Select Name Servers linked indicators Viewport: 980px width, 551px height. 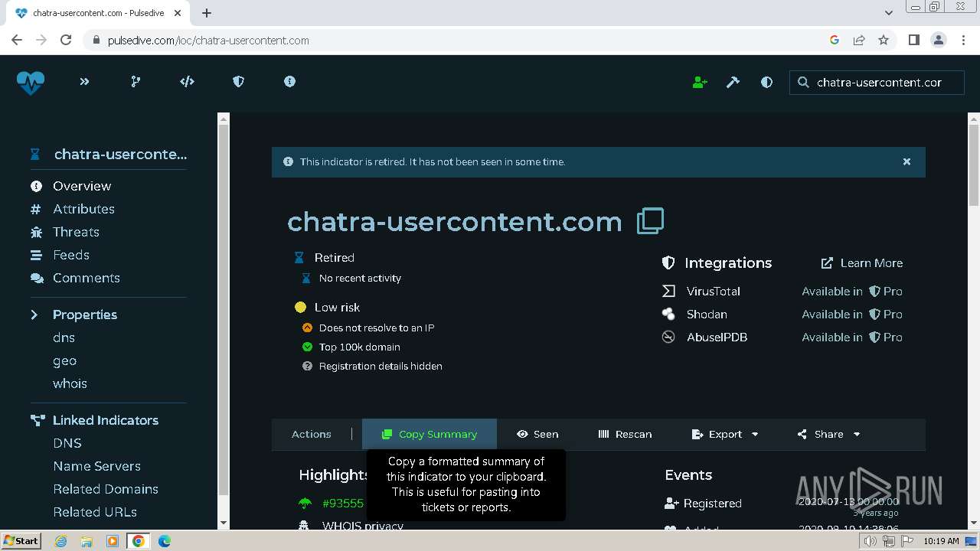96,466
